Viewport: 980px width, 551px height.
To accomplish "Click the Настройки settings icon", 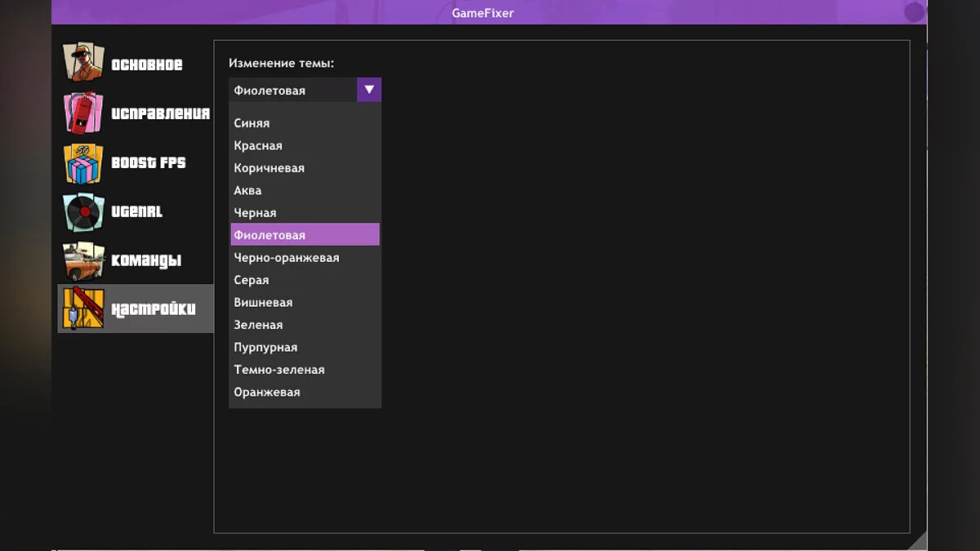I will click(84, 309).
